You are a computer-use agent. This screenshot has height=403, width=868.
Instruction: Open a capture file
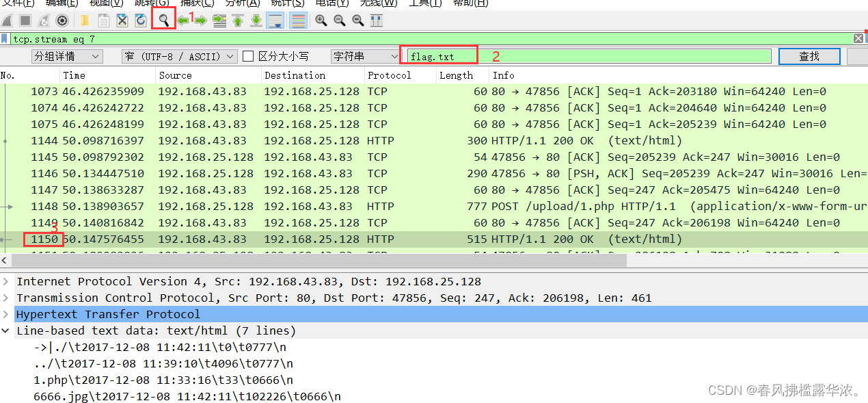[85, 21]
